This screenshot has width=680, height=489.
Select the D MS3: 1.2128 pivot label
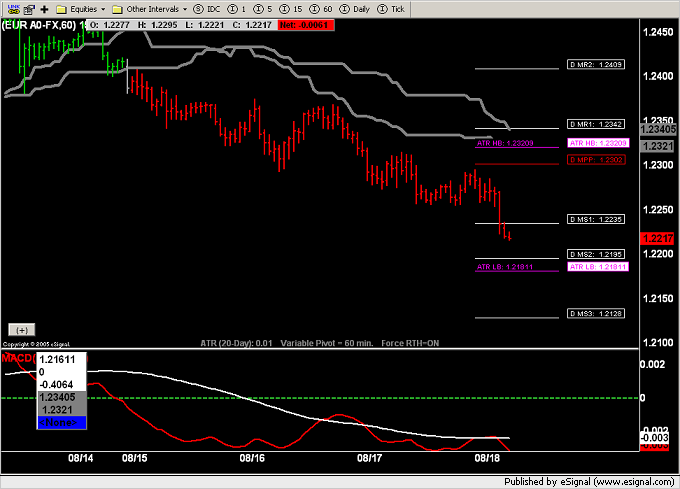click(x=596, y=313)
